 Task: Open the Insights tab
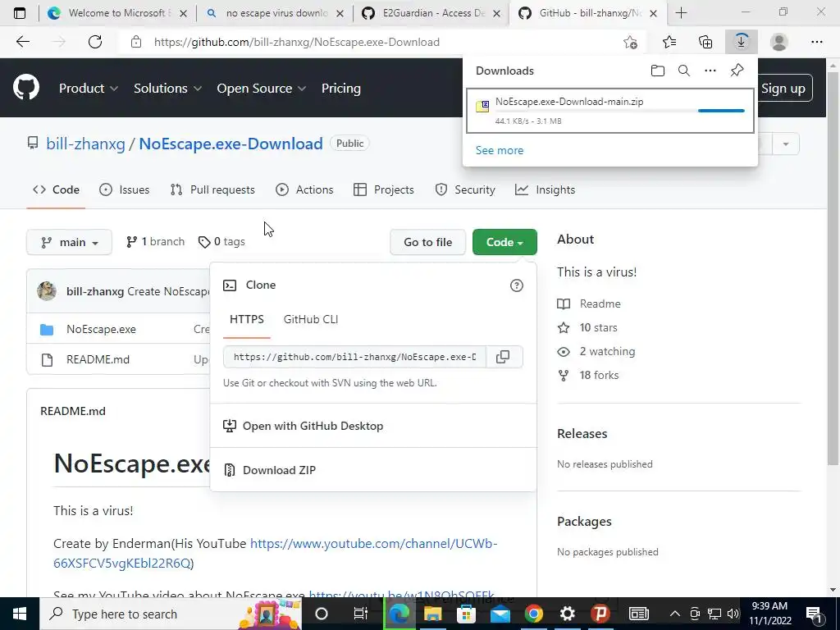click(x=545, y=189)
